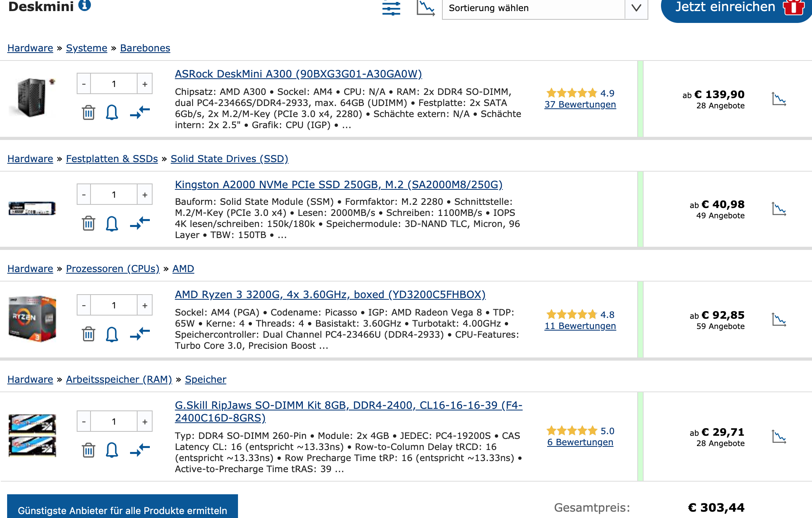Viewport: 812px width, 518px height.
Task: Decrease quantity of Kingston A2000 SSD
Action: tap(84, 195)
